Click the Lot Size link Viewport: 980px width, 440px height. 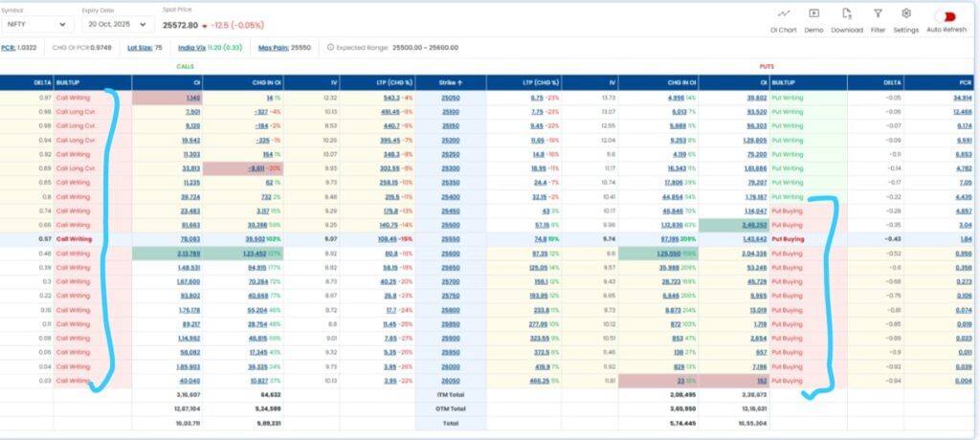tap(140, 47)
